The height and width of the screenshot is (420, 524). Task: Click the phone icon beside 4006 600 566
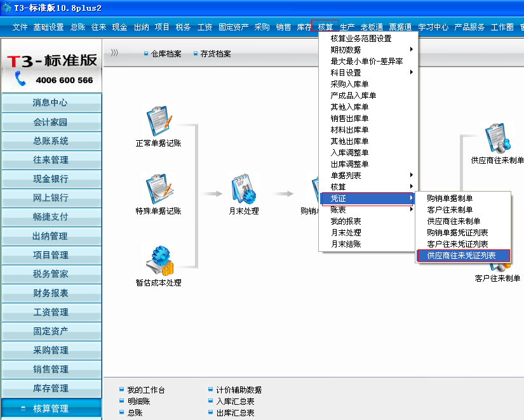point(20,79)
